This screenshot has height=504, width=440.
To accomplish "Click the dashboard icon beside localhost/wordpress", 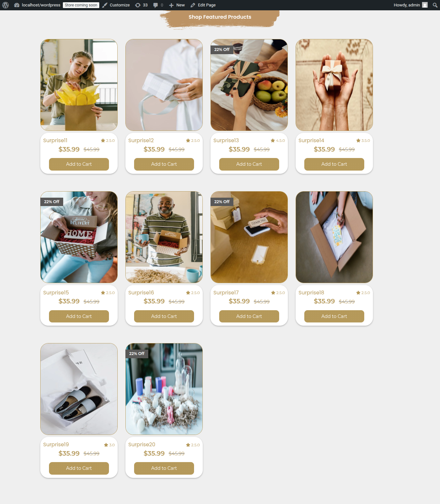I will click(17, 5).
